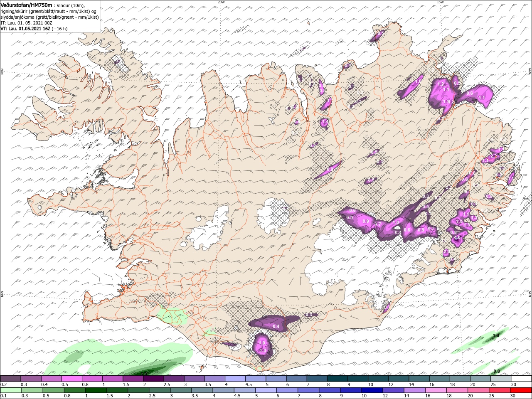Pick the white snow-scale swatch at 30
Image resolution: width=532 pixels, height=399 pixels.
[521, 379]
